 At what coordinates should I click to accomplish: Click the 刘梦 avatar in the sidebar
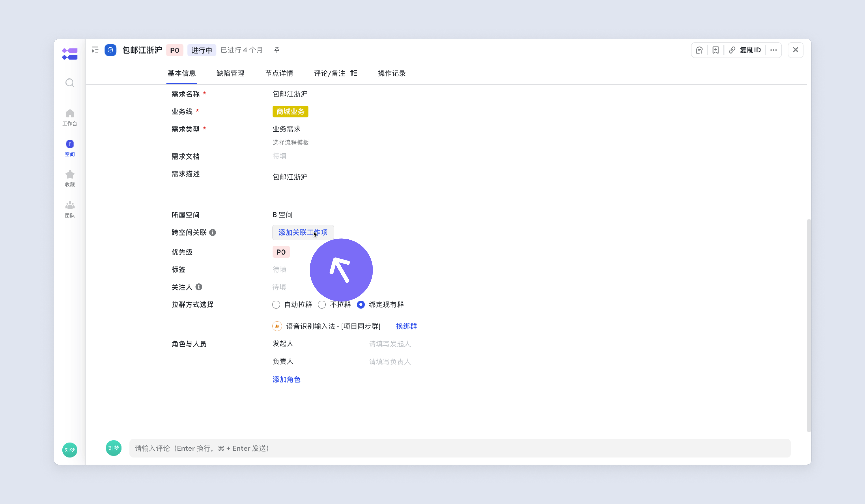pyautogui.click(x=70, y=450)
